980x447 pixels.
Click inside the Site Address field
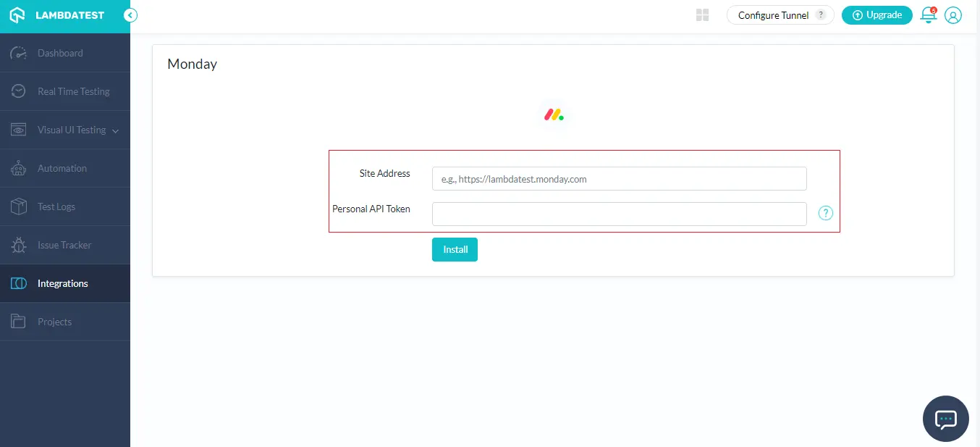[619, 178]
